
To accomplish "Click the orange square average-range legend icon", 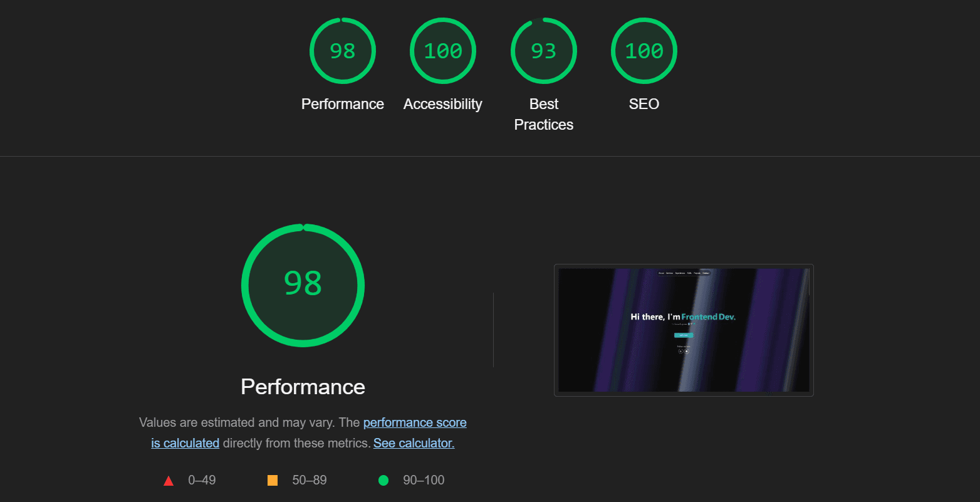I will pyautogui.click(x=273, y=481).
